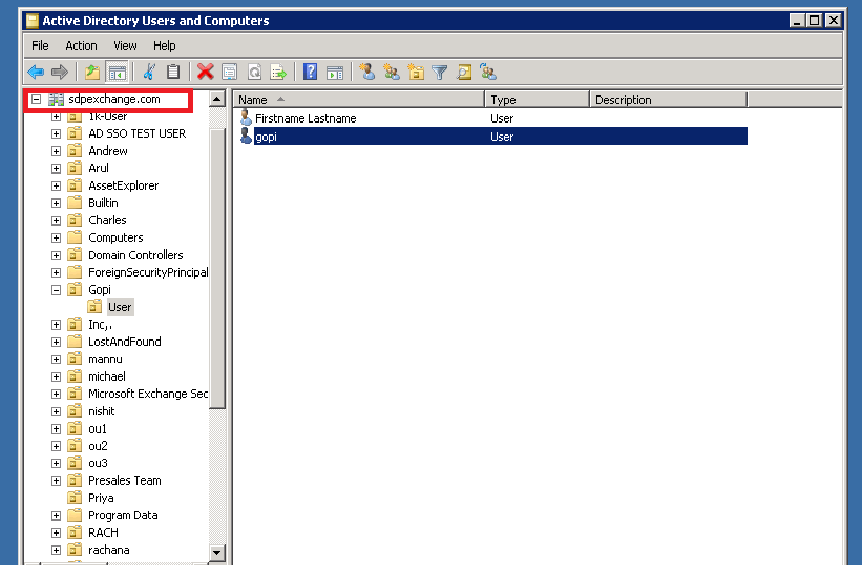
Task: Collapse the Gopi OU node
Action: [56, 290]
